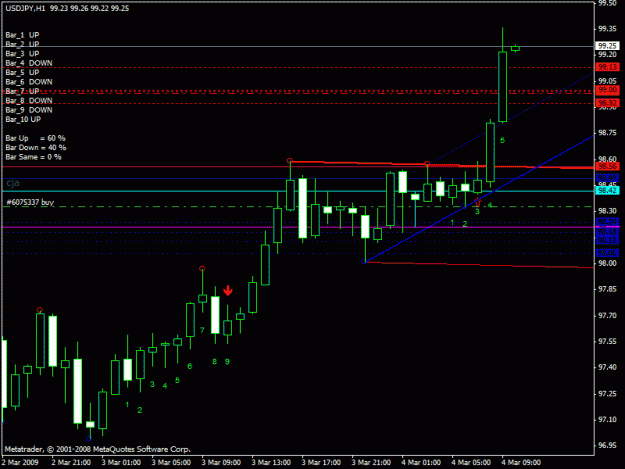
Task: Select the blue circle at the 98.00 swing low
Action: (364, 262)
